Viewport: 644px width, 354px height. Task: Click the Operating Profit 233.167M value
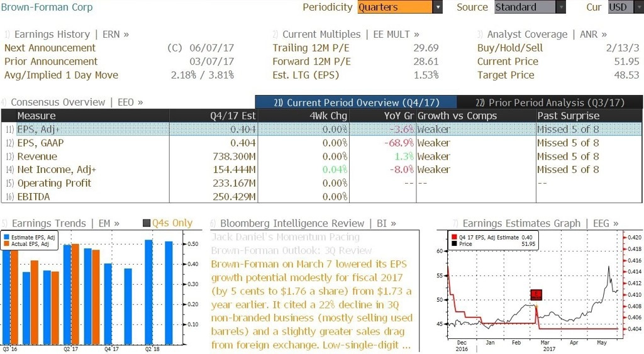point(234,183)
